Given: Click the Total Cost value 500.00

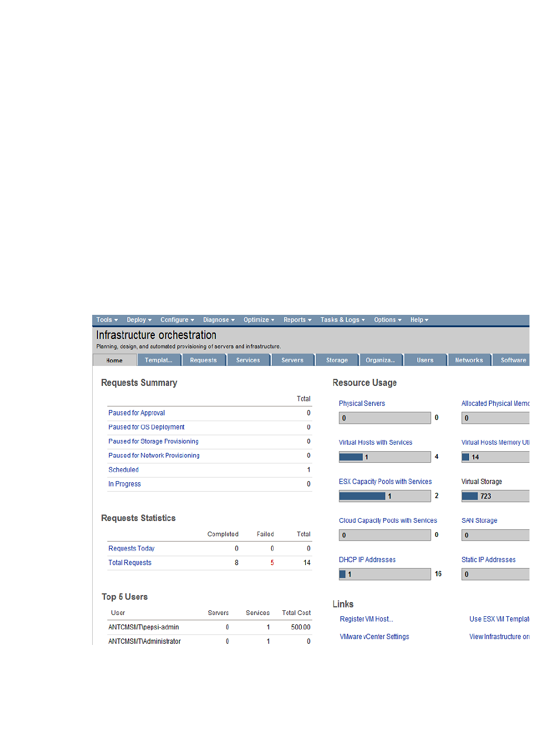Looking at the screenshot, I should tap(301, 627).
